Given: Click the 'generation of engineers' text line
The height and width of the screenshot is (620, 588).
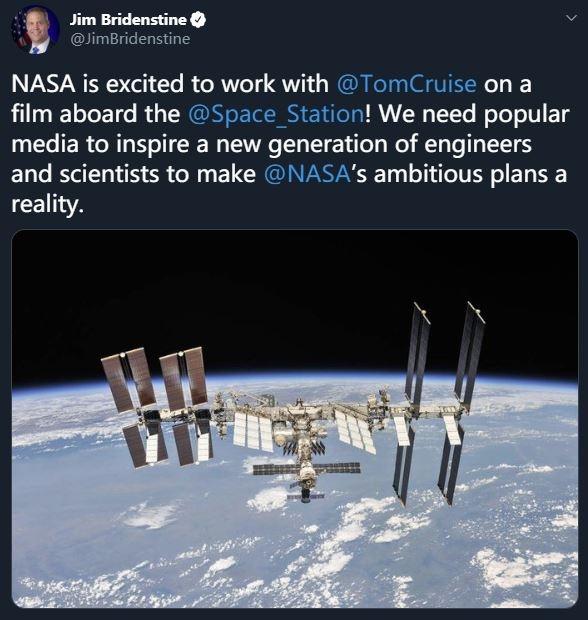Looking at the screenshot, I should point(399,144).
